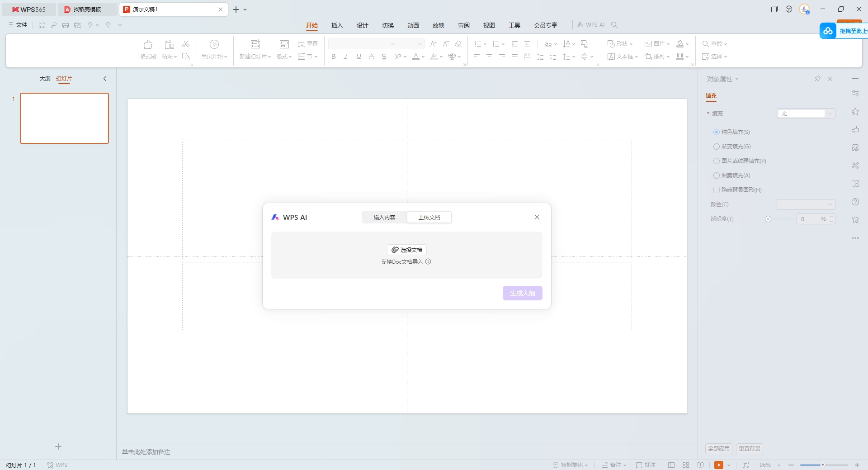The image size is (868, 470).
Task: Click the align left icon
Action: 476,57
